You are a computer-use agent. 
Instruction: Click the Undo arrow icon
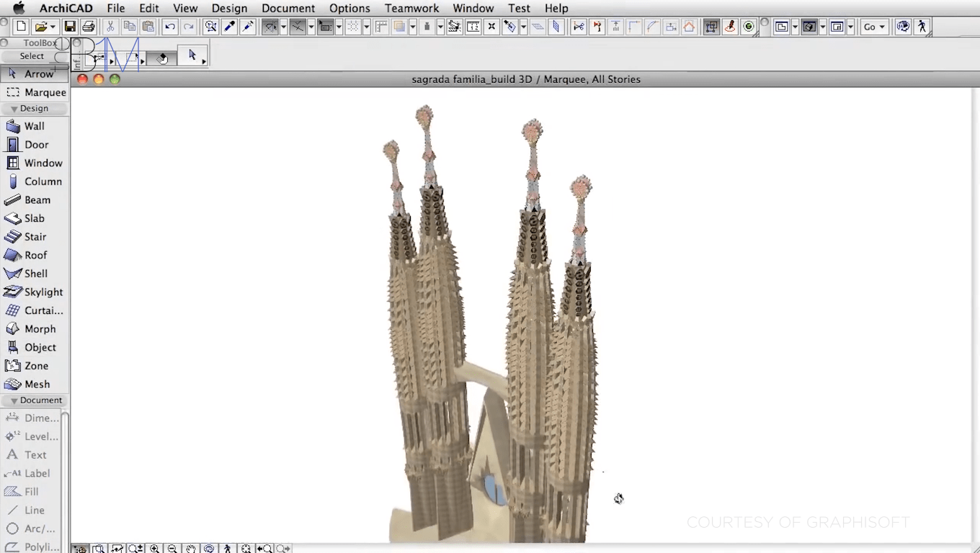(170, 27)
